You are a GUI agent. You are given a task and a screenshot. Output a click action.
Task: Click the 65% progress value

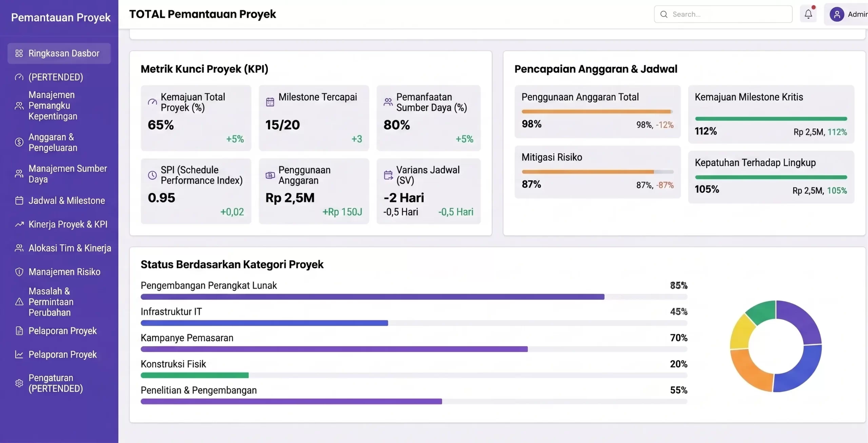pos(161,125)
